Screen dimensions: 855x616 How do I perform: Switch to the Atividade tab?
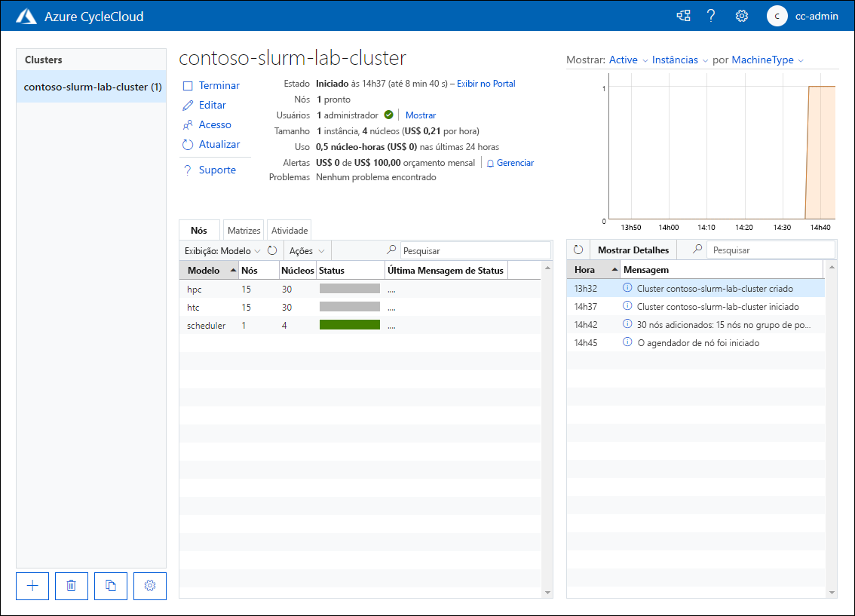[x=288, y=230]
